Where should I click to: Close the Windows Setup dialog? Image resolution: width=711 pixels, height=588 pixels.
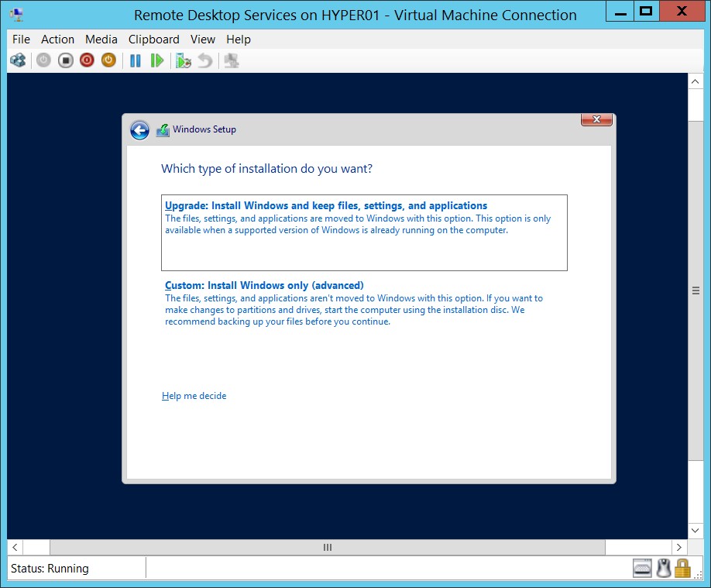click(596, 119)
